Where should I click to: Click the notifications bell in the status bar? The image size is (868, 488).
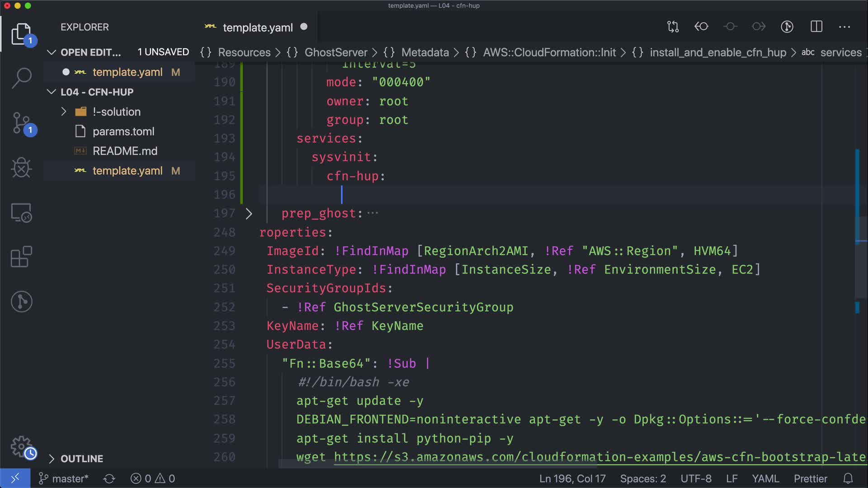coord(848,479)
